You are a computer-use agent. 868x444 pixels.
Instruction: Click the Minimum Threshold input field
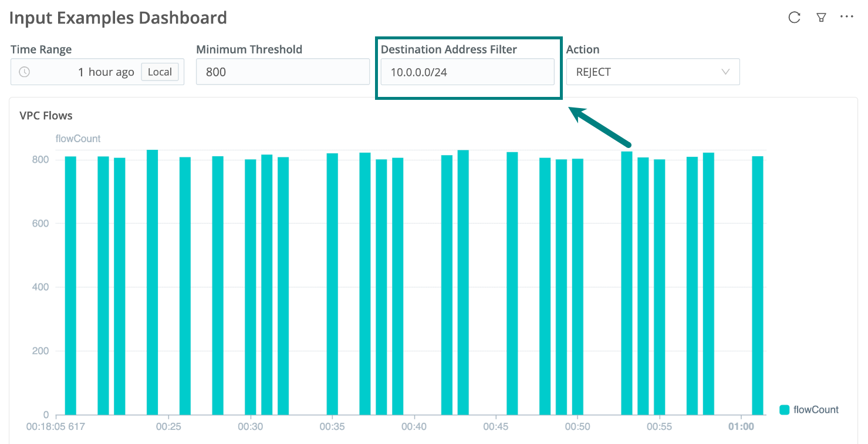282,72
